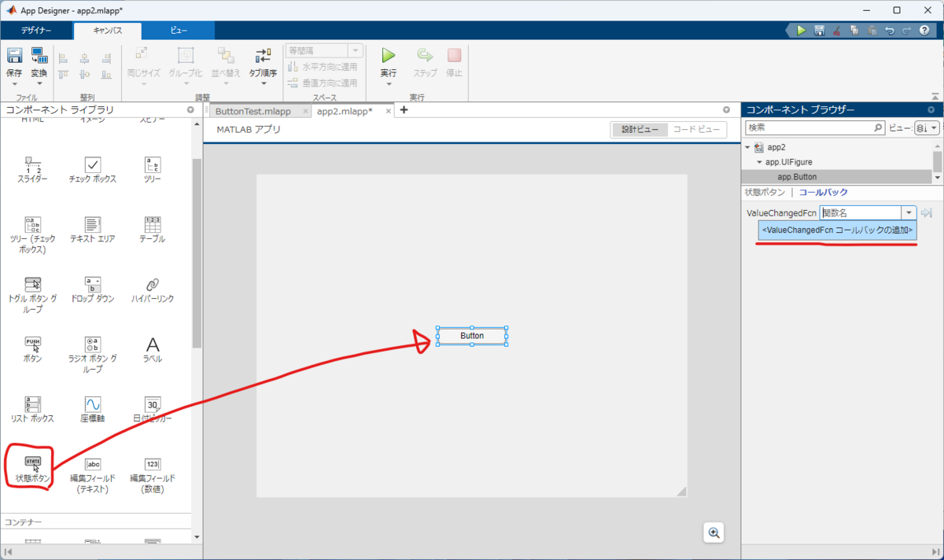The width and height of the screenshot is (944, 560).
Task: Click the ValueChangedFcn function name field
Action: (x=861, y=212)
